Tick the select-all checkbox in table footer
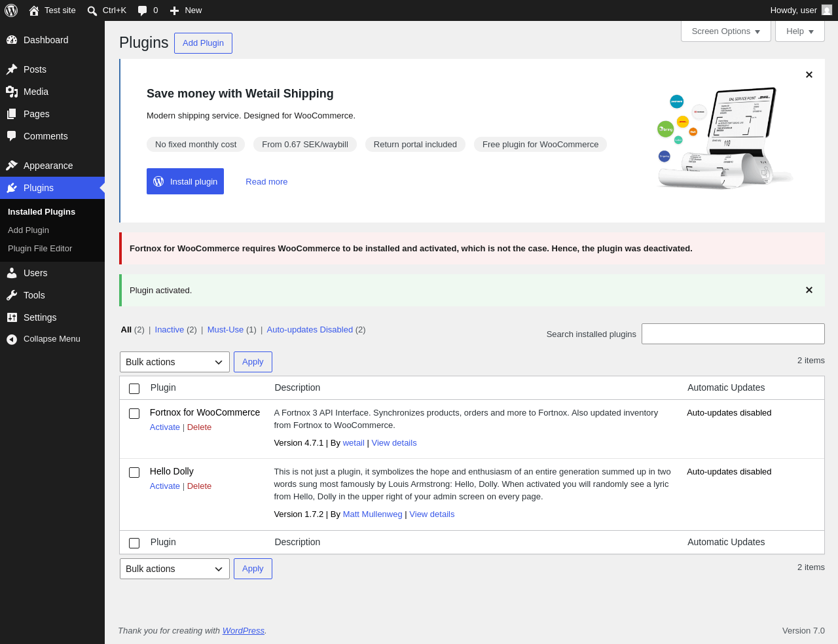The width and height of the screenshot is (838, 644). 134,543
